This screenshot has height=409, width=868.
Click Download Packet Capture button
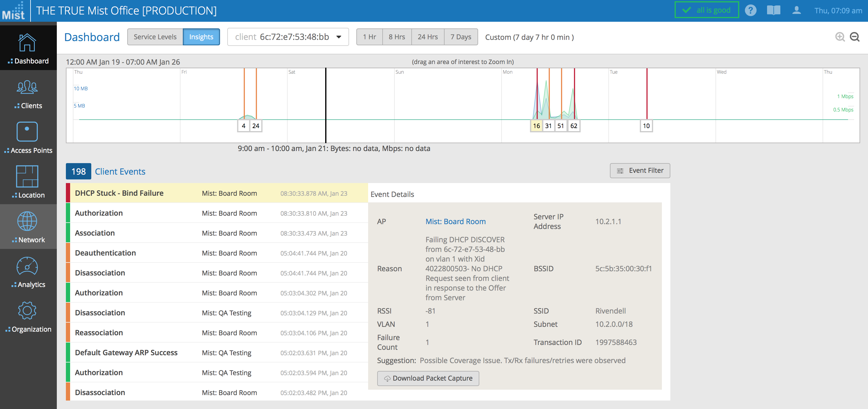click(428, 378)
